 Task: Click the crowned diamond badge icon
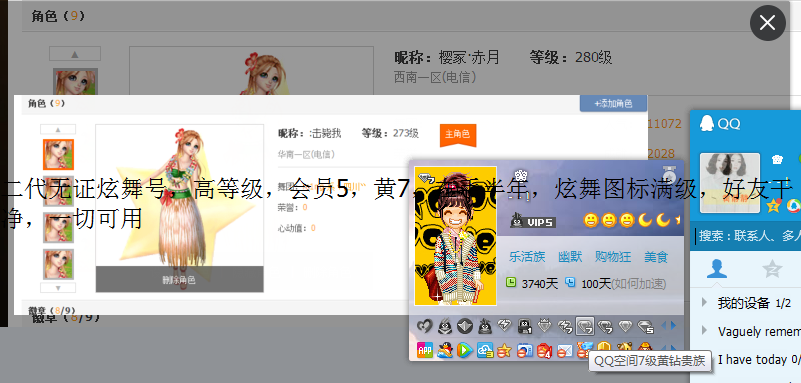point(544,325)
